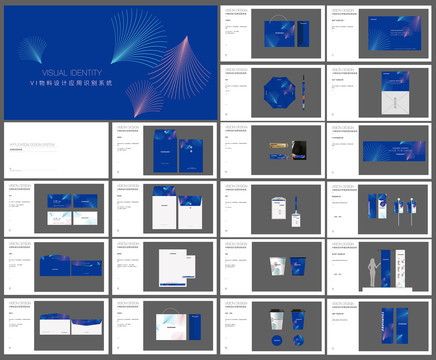The image size is (436, 360).
Task: Select the white document folders slide
Action: pos(164,209)
